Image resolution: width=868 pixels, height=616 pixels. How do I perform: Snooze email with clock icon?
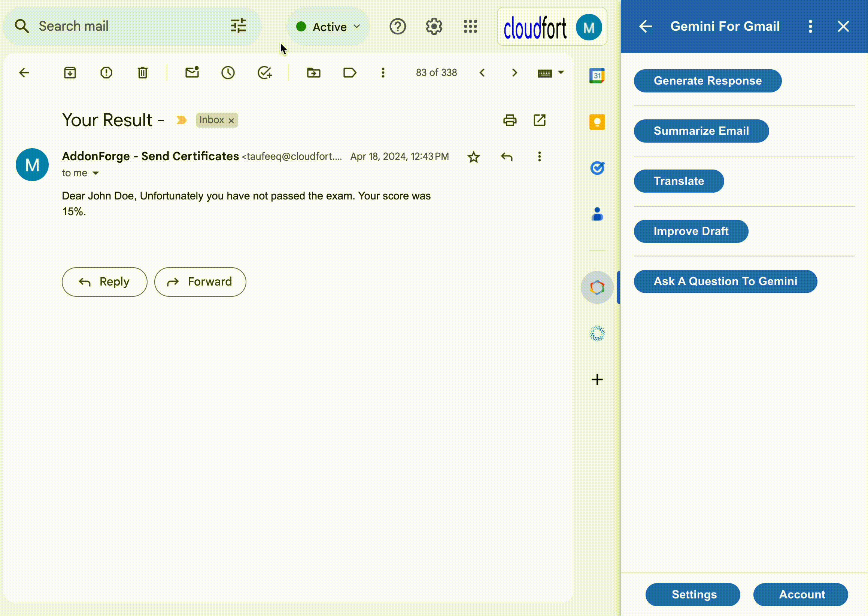click(228, 73)
